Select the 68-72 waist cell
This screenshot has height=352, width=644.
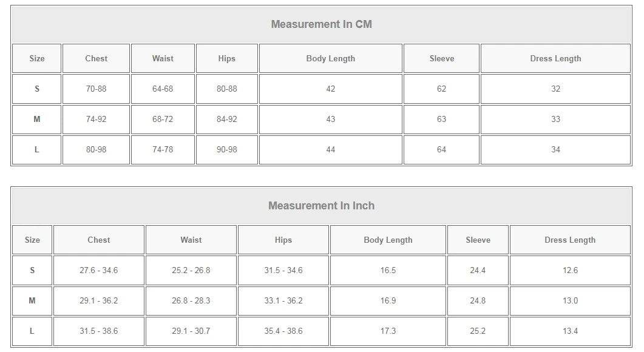(x=163, y=119)
